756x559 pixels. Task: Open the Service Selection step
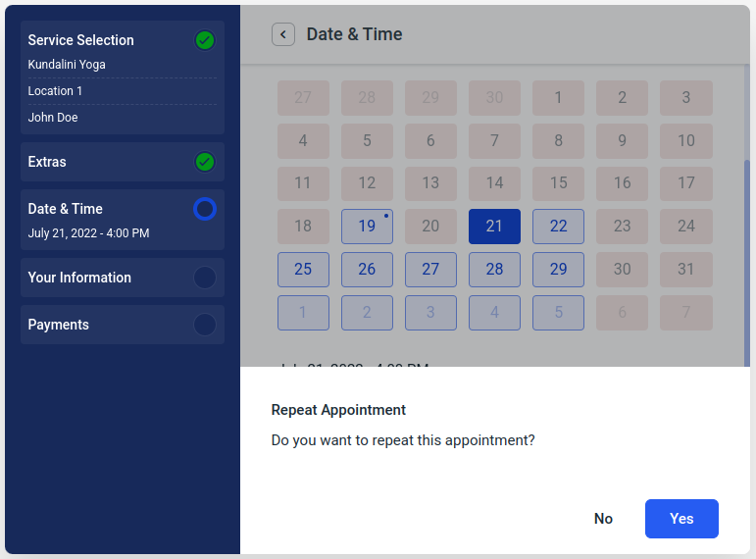123,77
